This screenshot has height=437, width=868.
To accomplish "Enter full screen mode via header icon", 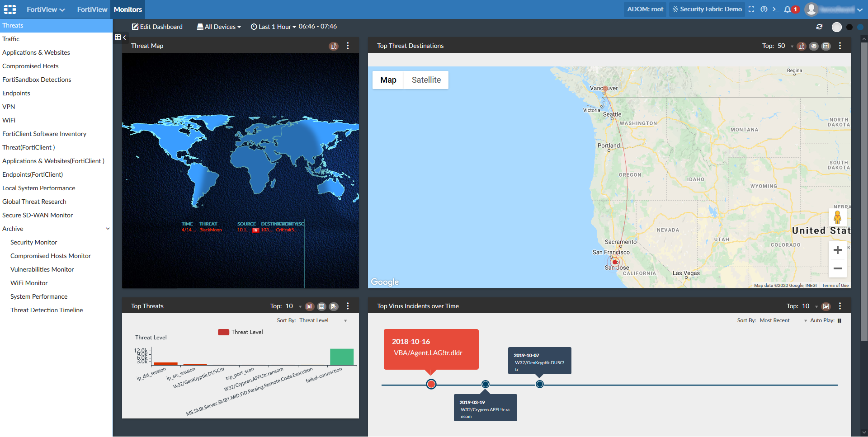I will (751, 9).
